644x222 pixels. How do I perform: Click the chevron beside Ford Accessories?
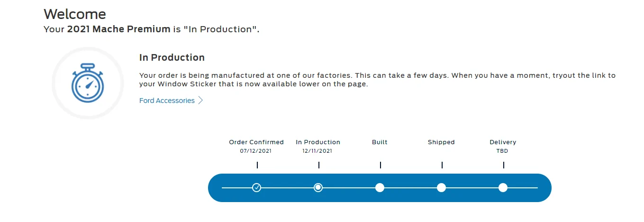point(200,101)
